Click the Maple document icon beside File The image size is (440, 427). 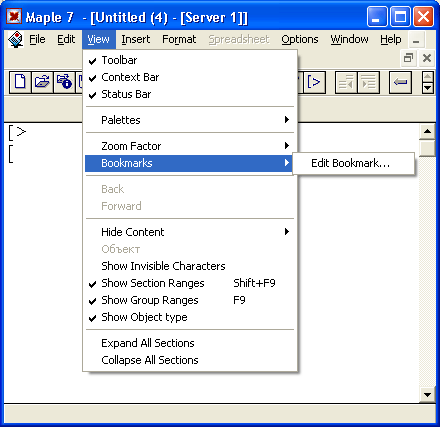pos(15,40)
